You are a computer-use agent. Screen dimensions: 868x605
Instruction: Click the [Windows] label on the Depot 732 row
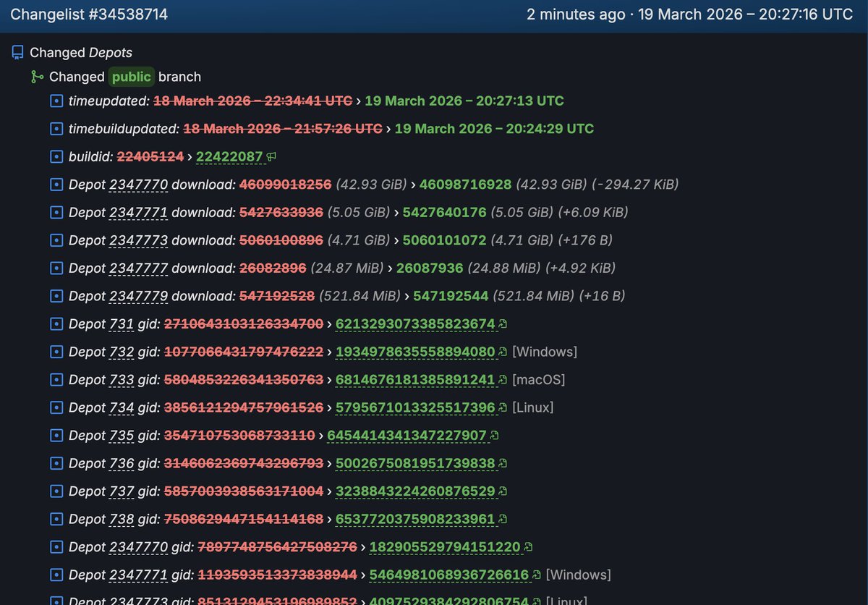point(544,352)
